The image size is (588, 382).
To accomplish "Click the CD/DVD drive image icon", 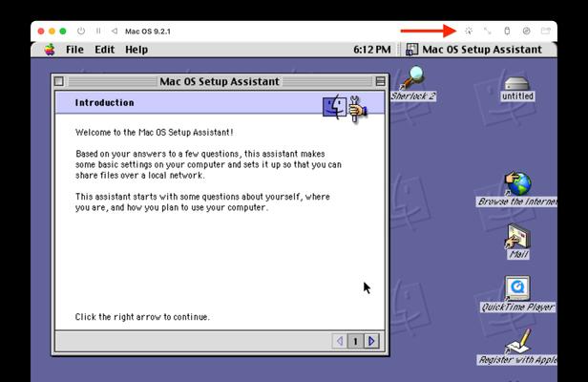I will tap(526, 32).
